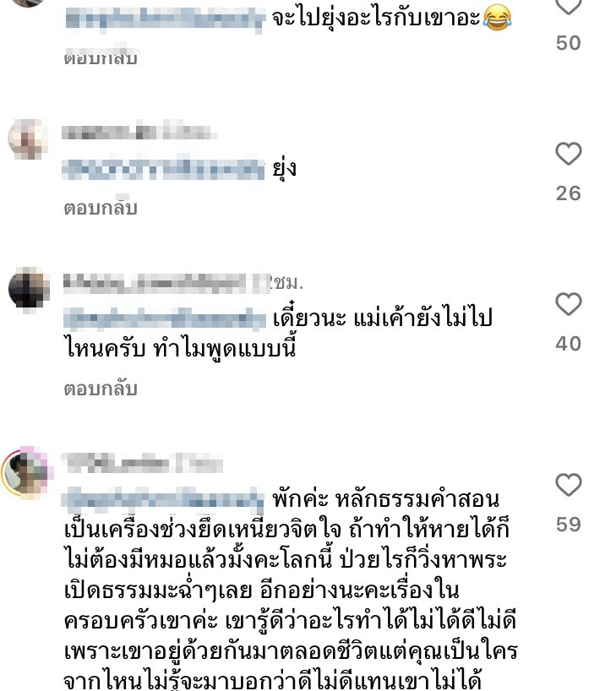616x691 pixels.
Task: View story-ringed avatar of "พักค่ะ" commenter
Action: [x=27, y=472]
